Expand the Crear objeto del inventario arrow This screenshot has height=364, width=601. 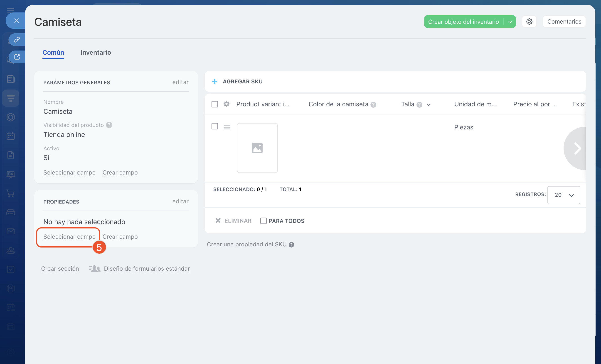pos(510,22)
